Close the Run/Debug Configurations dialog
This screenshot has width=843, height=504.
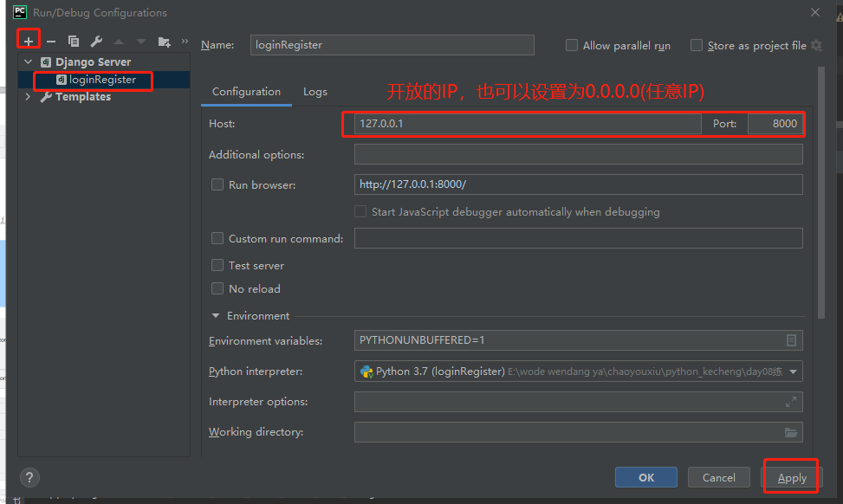[x=815, y=12]
